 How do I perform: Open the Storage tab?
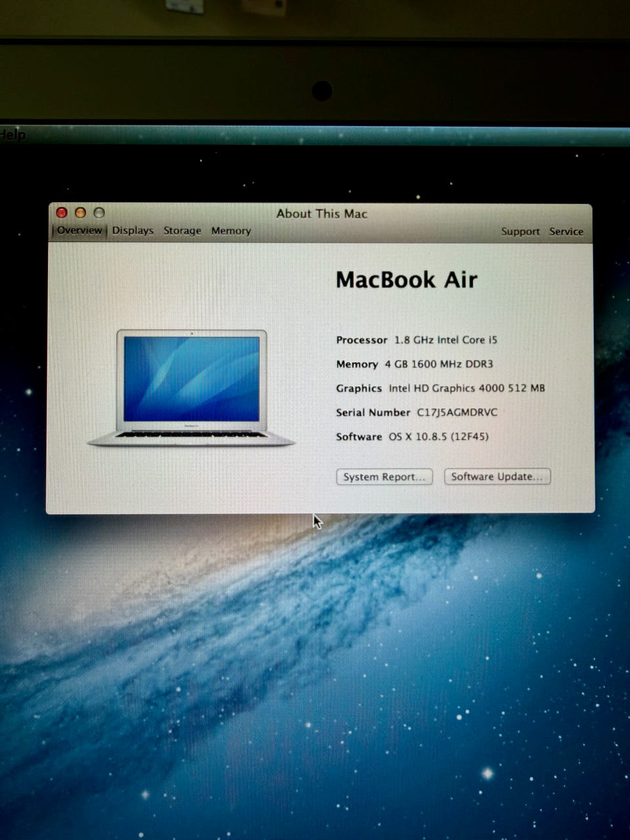tap(182, 230)
